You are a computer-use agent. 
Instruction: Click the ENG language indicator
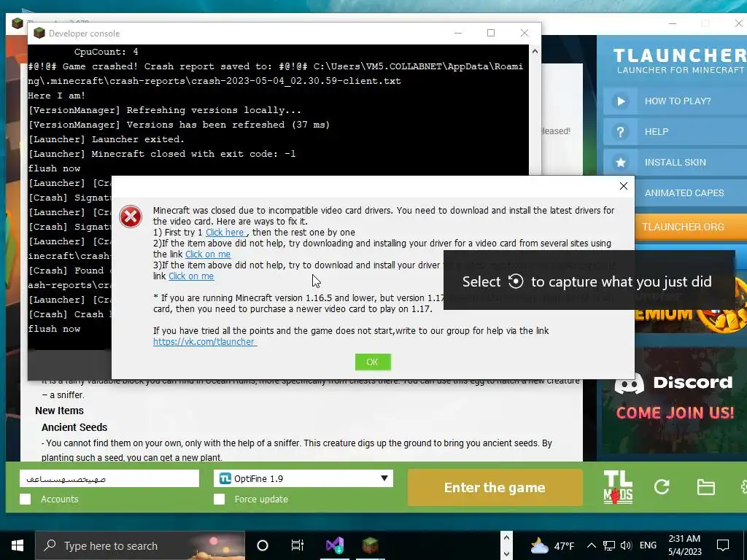click(x=648, y=545)
